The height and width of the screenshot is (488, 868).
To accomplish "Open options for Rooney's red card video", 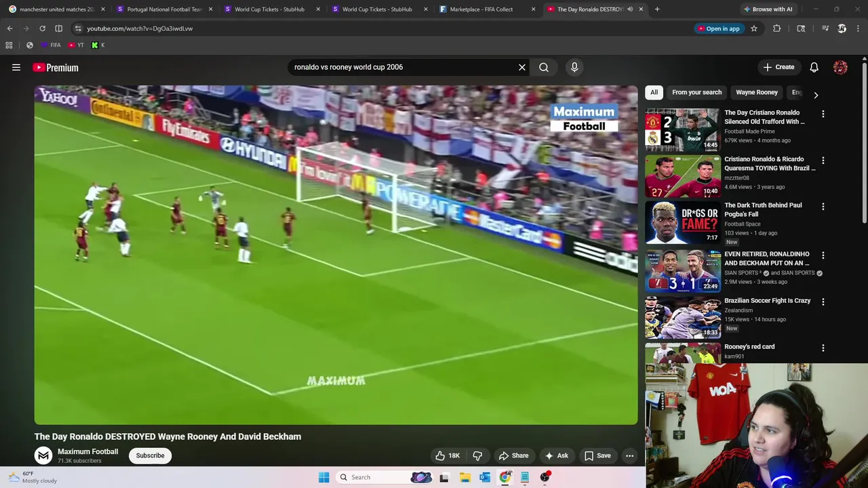I will 823,348.
